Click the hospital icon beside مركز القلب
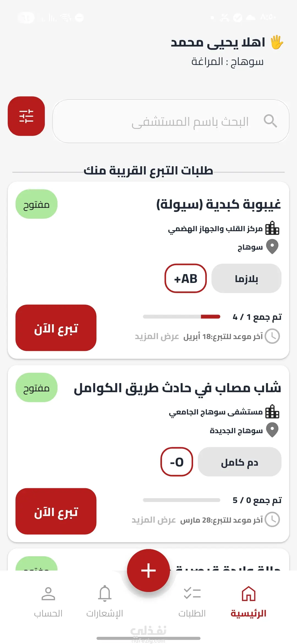 pyautogui.click(x=272, y=228)
